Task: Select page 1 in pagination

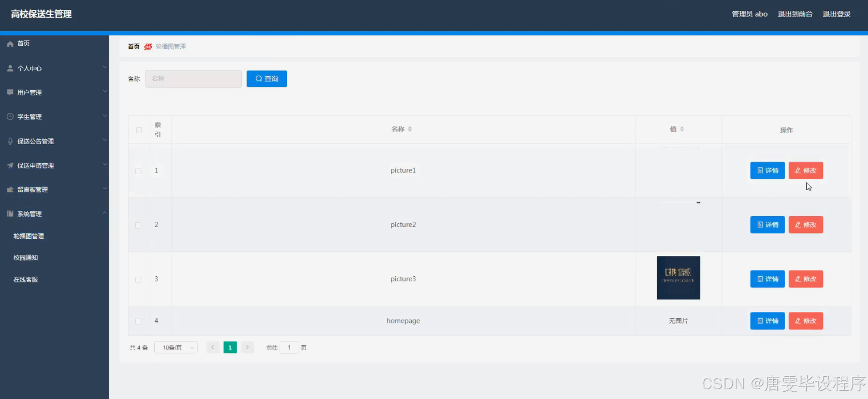Action: (230, 347)
